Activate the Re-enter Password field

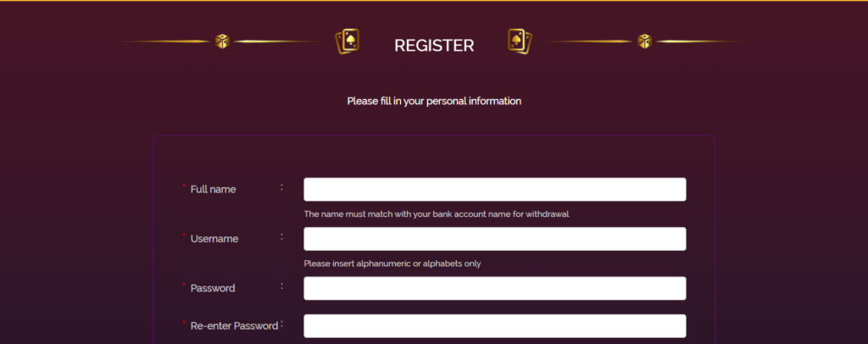(x=494, y=326)
